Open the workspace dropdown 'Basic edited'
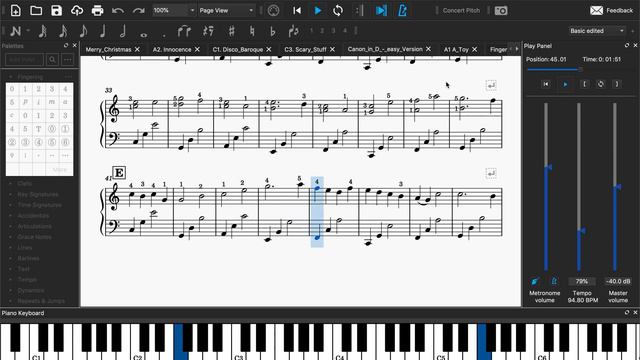The height and width of the screenshot is (360, 640). coord(598,31)
